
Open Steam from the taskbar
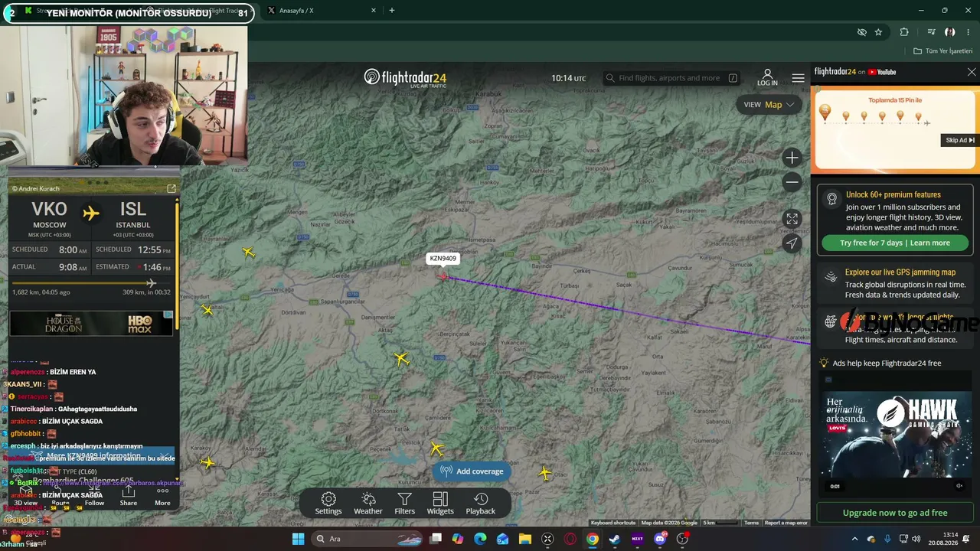(615, 539)
